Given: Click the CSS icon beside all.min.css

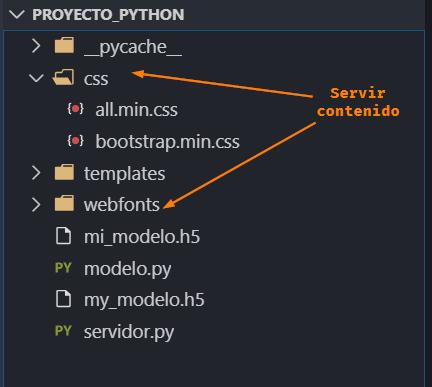Looking at the screenshot, I should coord(76,109).
